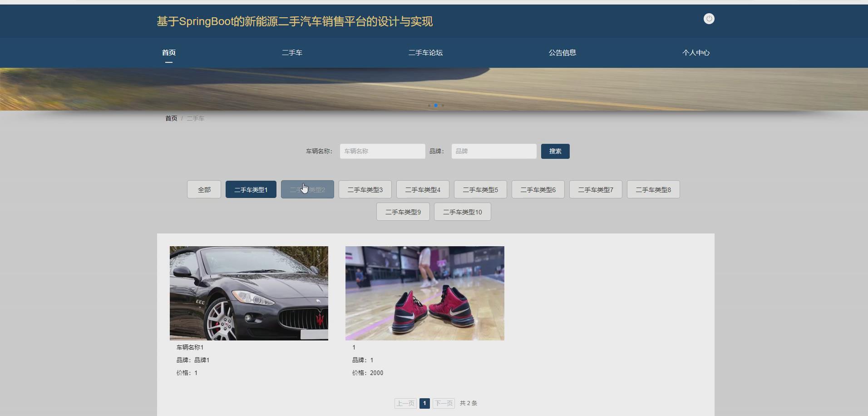Click the power logout icon
The height and width of the screenshot is (416, 868).
click(x=709, y=19)
